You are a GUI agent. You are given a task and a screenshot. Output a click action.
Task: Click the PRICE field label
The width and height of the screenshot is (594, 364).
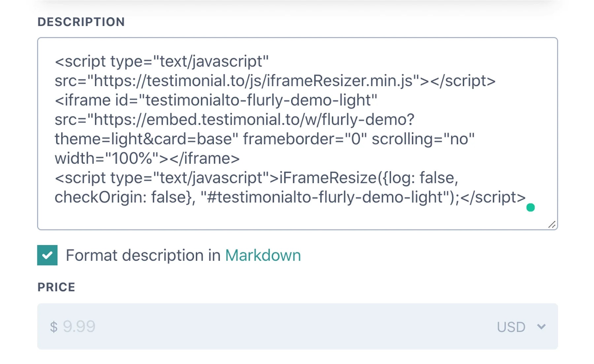click(x=56, y=287)
